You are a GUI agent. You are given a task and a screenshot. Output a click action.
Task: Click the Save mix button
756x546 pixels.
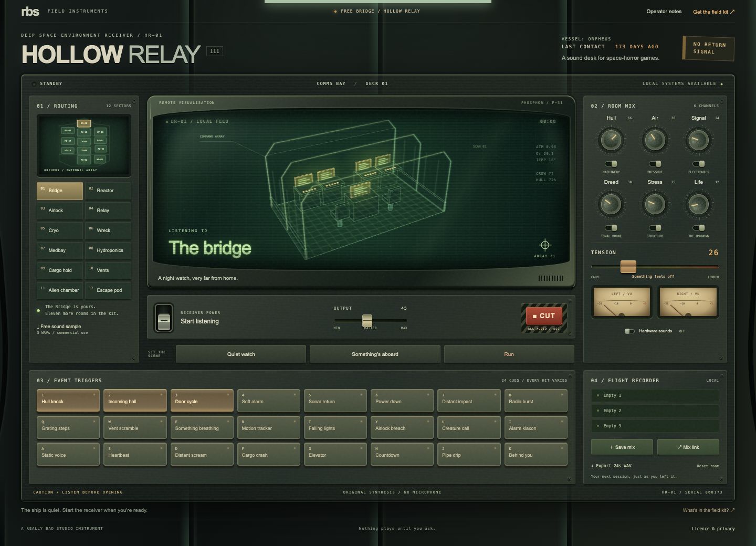point(622,447)
